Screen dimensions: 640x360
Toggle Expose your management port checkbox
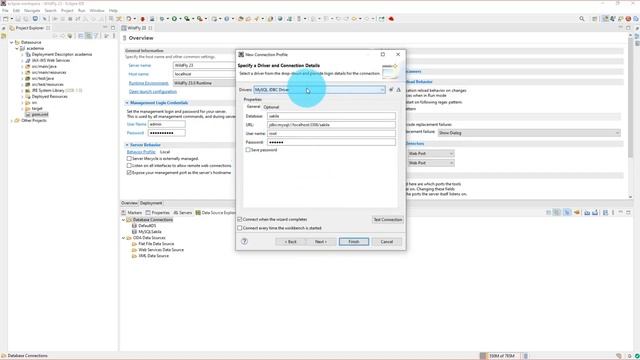(x=129, y=173)
